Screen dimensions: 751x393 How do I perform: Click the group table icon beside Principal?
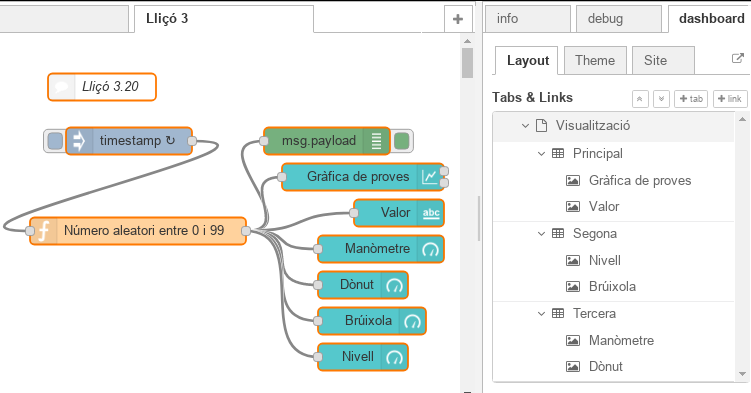558,153
